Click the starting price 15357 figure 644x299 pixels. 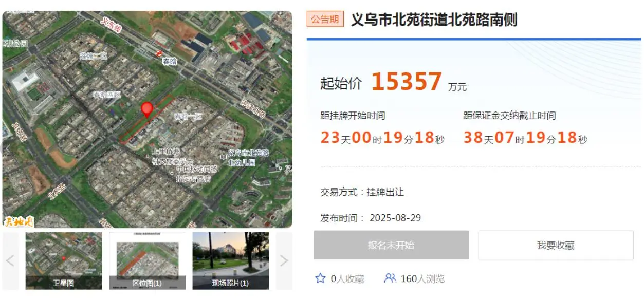coord(407,82)
